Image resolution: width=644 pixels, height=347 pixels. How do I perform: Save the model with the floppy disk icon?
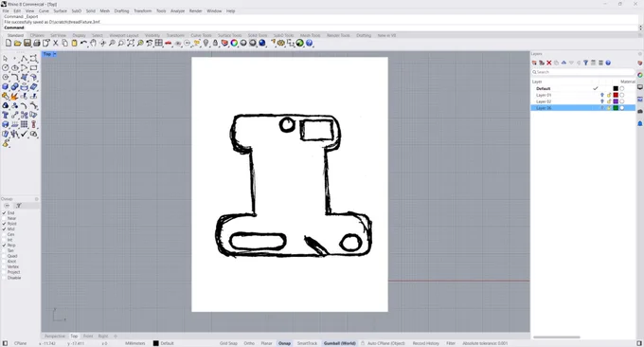point(27,43)
